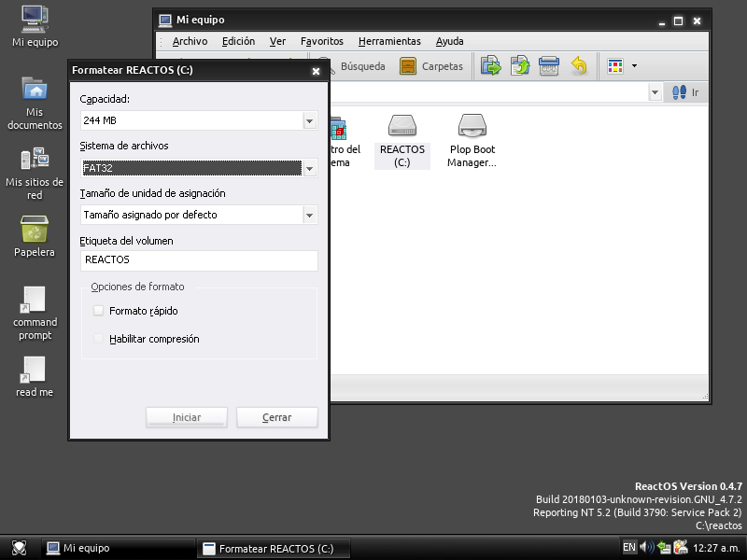The width and height of the screenshot is (747, 560).
Task: Select the Mi equipo desktop icon
Action: [x=35, y=26]
